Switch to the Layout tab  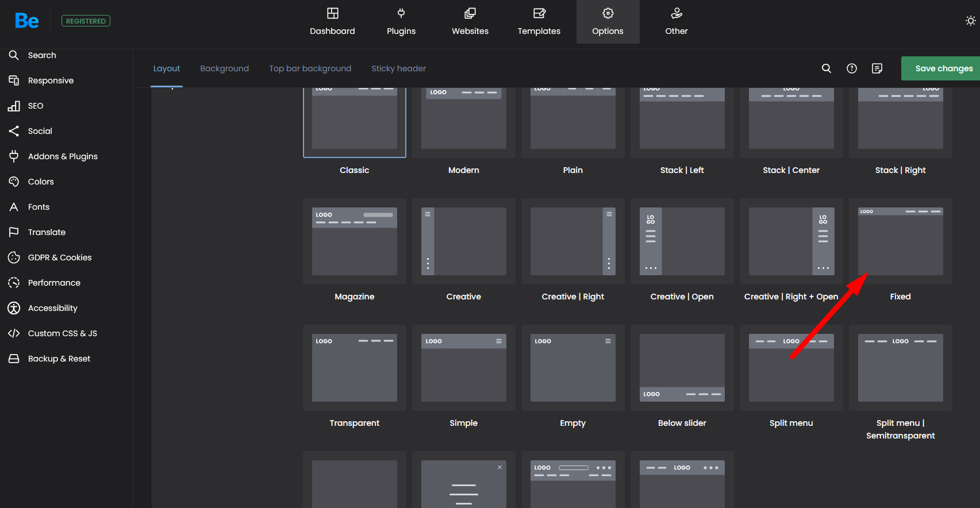point(167,68)
